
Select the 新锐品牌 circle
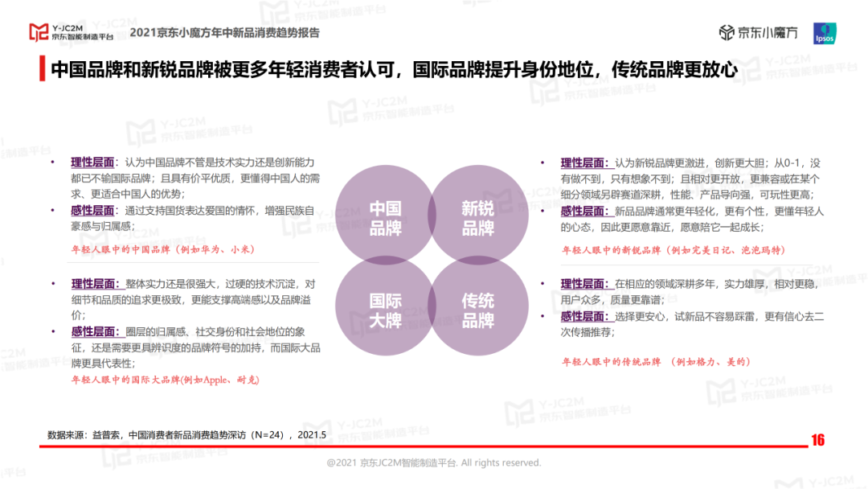coord(478,214)
